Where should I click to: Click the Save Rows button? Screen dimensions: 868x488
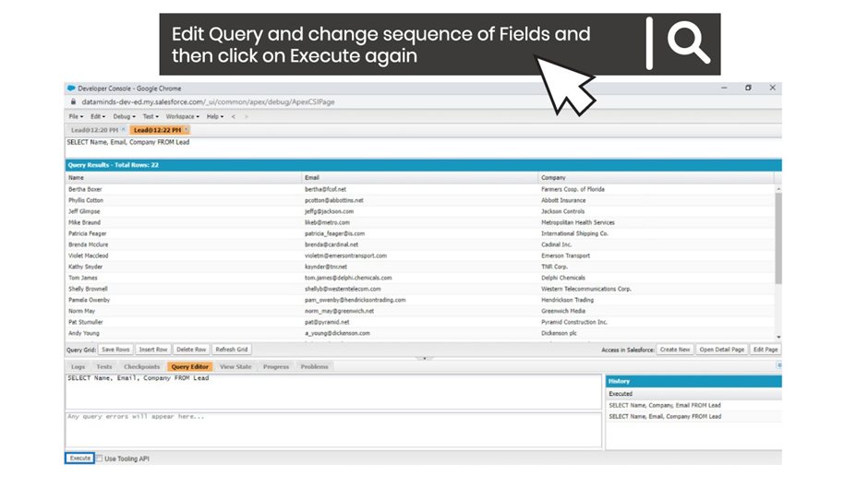pyautogui.click(x=115, y=350)
